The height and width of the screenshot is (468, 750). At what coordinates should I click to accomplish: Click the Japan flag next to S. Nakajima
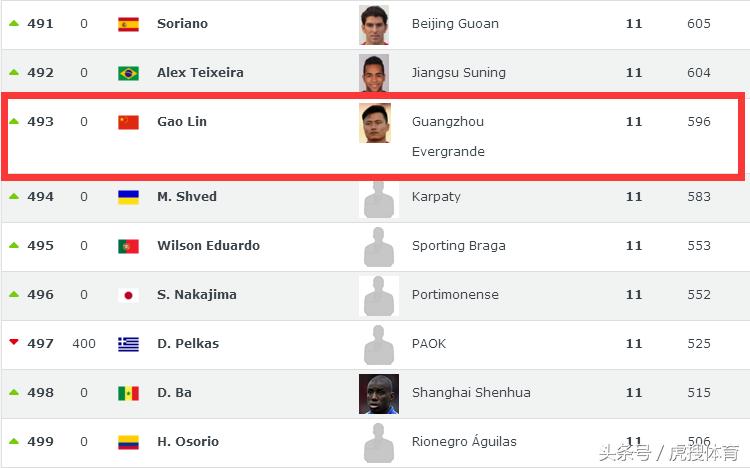128,295
